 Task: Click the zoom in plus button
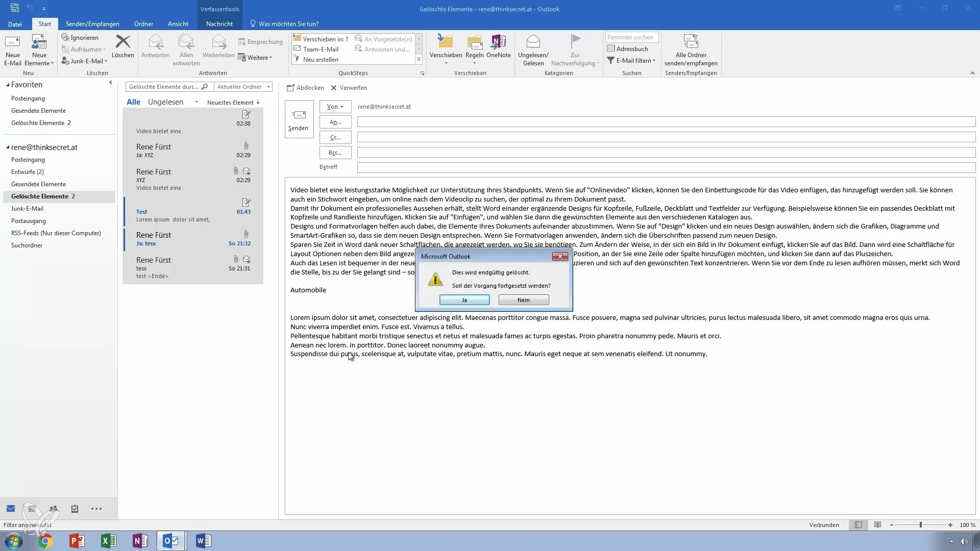(x=950, y=525)
